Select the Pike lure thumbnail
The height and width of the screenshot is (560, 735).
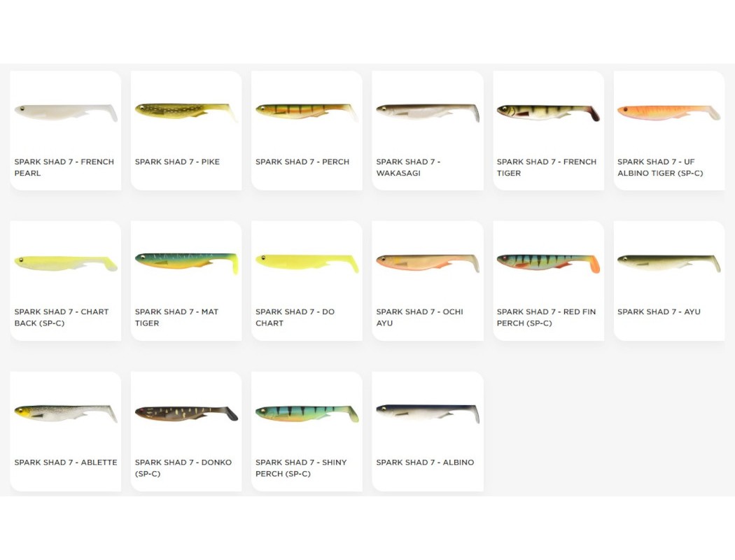point(186,111)
